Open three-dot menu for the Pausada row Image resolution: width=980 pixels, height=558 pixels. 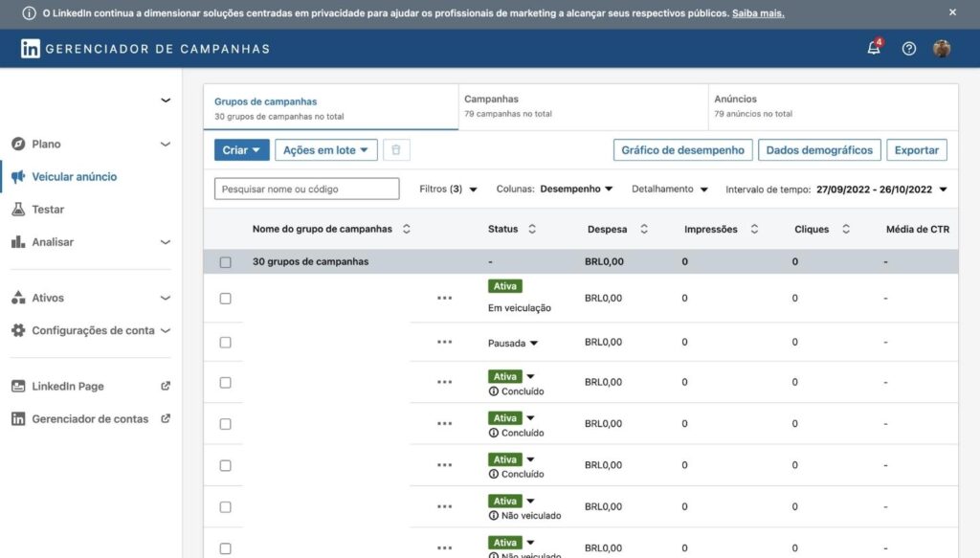coord(444,342)
